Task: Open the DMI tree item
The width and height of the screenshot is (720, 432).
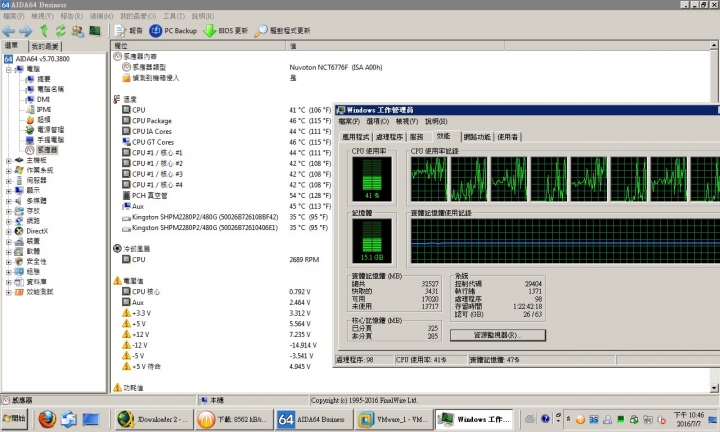Action: (x=43, y=99)
